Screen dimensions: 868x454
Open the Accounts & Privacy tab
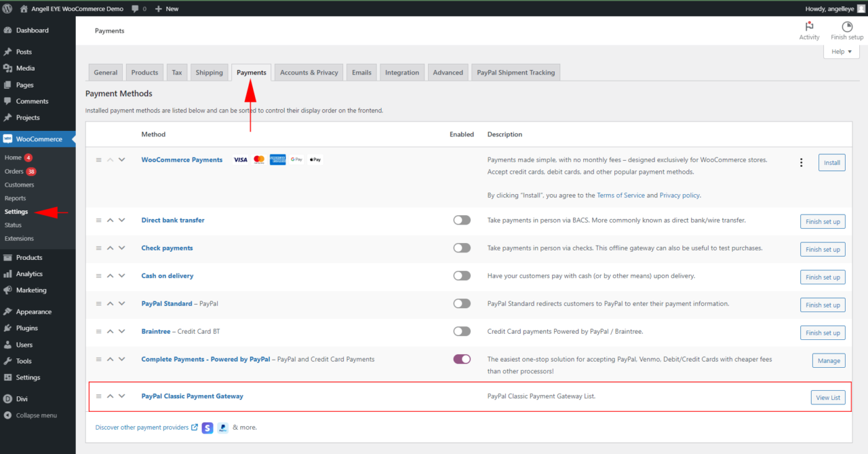tap(309, 72)
